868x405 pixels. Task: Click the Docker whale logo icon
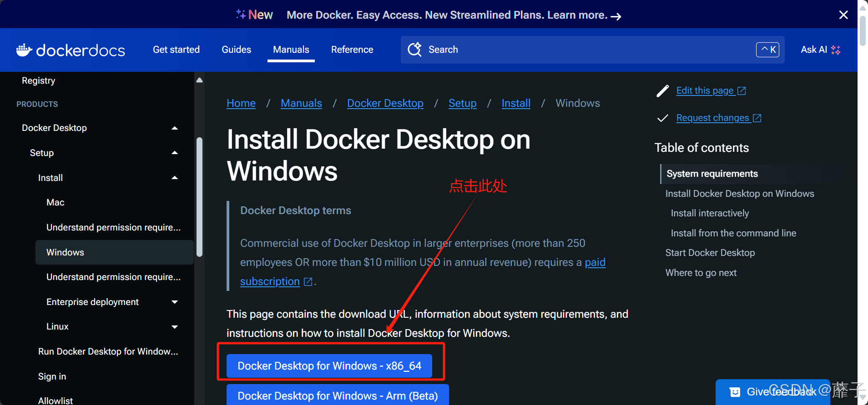pyautogui.click(x=24, y=50)
